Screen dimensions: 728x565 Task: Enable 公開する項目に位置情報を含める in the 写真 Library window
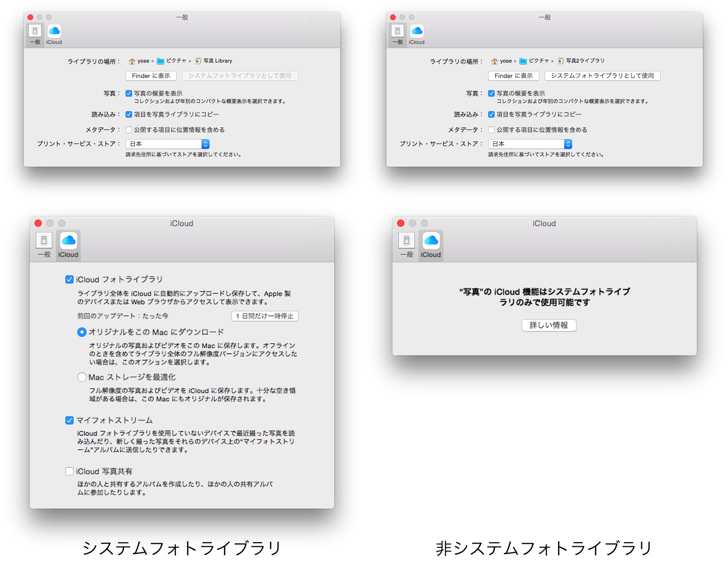click(129, 130)
